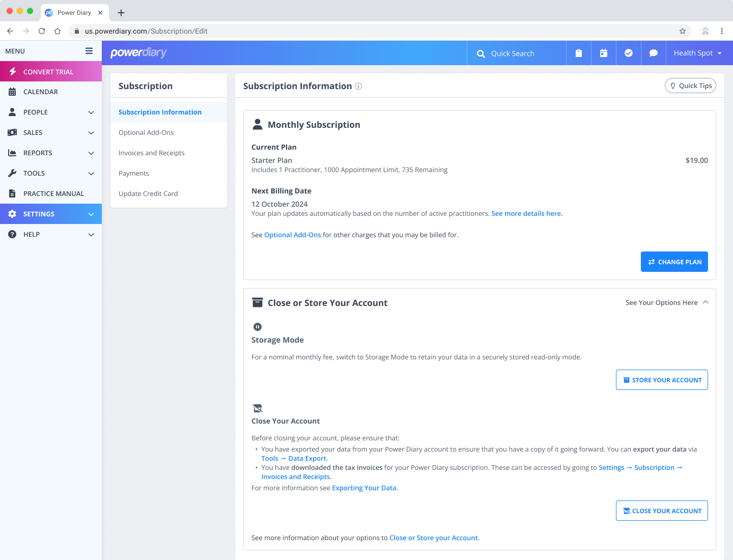Expand the Tools sidebar menu
This screenshot has width=733, height=560.
[x=51, y=173]
